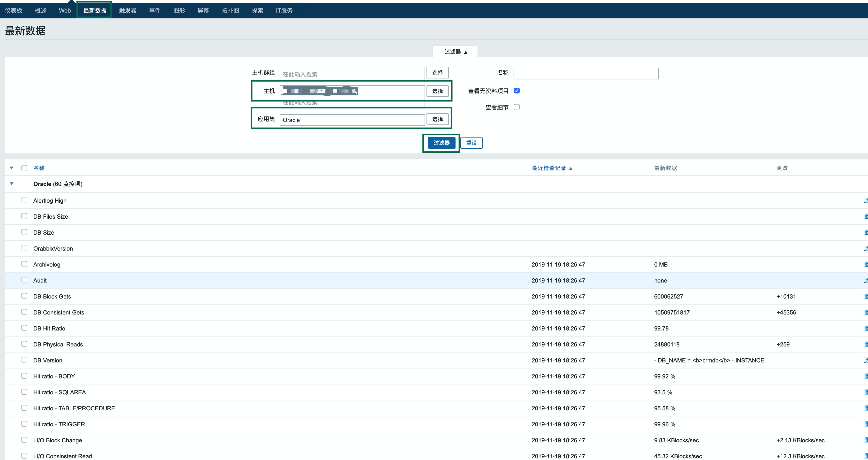Screen dimensions: 868x460
Task: Enable the 查看细节 checkbox
Action: [516, 107]
